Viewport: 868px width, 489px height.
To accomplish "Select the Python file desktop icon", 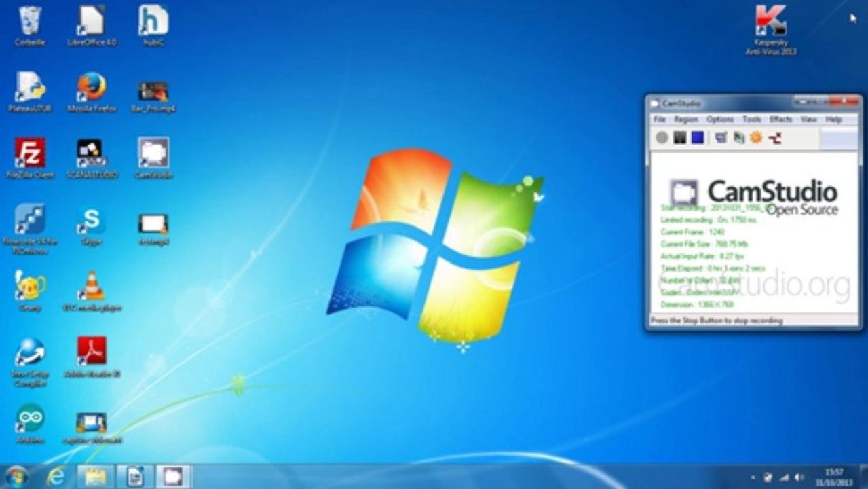I will click(30, 92).
